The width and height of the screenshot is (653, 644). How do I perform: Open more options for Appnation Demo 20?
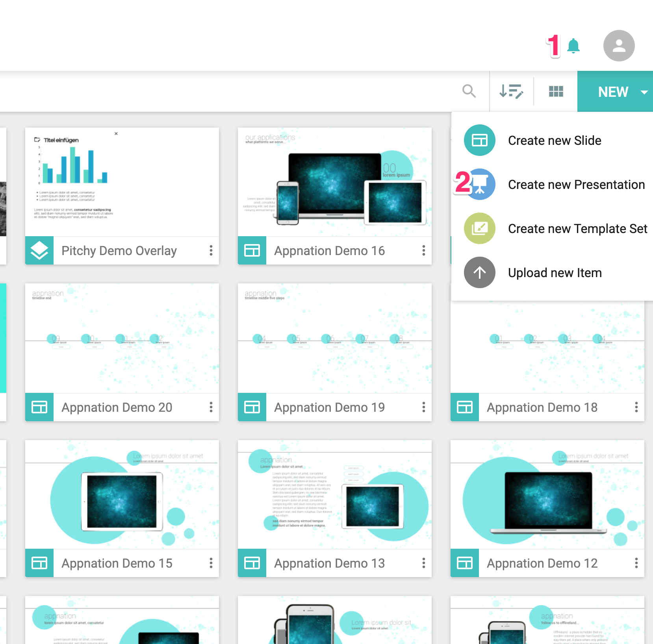click(211, 407)
